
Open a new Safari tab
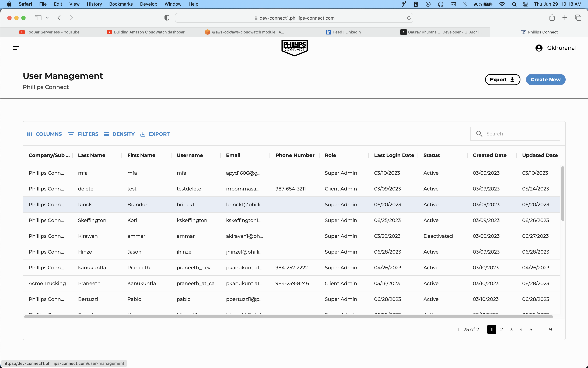point(565,18)
